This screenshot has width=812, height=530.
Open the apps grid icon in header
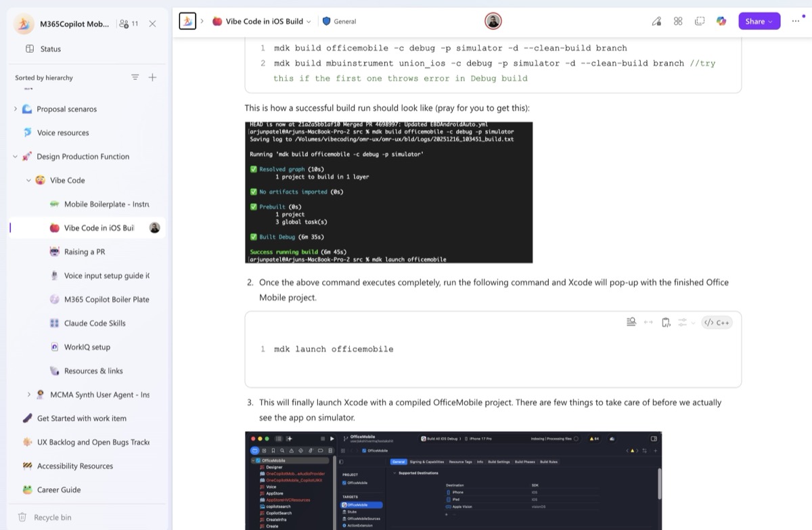tap(678, 22)
